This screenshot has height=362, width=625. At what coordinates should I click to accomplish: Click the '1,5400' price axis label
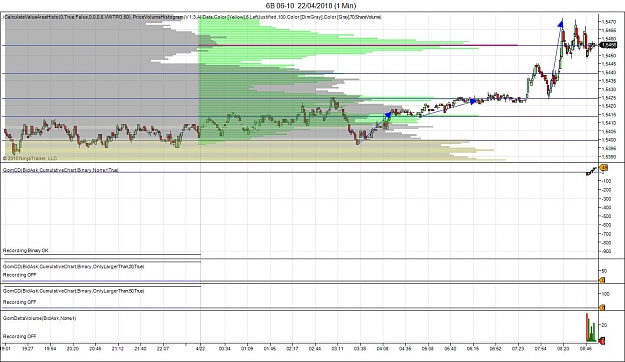coord(608,140)
